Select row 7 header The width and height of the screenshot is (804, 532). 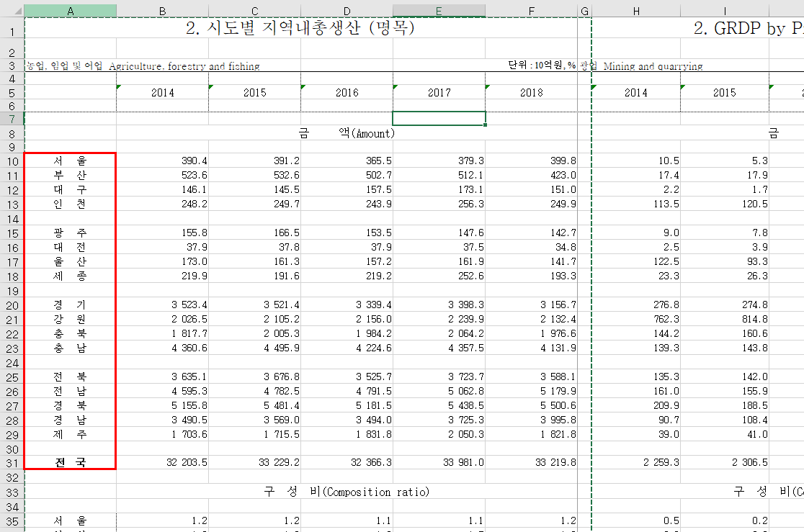(12, 119)
